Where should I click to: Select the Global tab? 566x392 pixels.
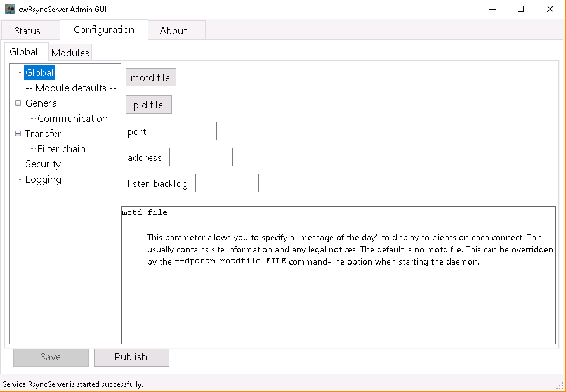point(25,52)
